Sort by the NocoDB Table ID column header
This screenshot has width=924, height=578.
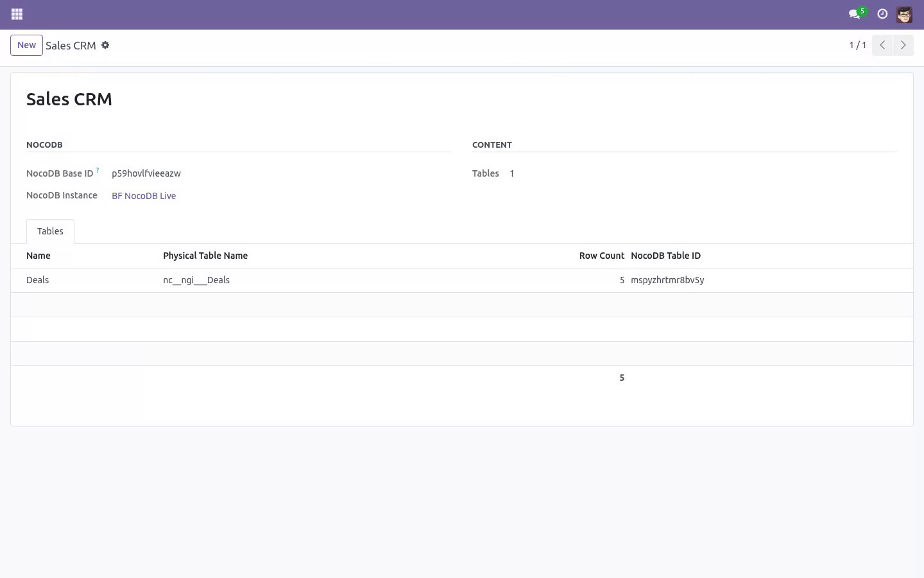point(665,256)
